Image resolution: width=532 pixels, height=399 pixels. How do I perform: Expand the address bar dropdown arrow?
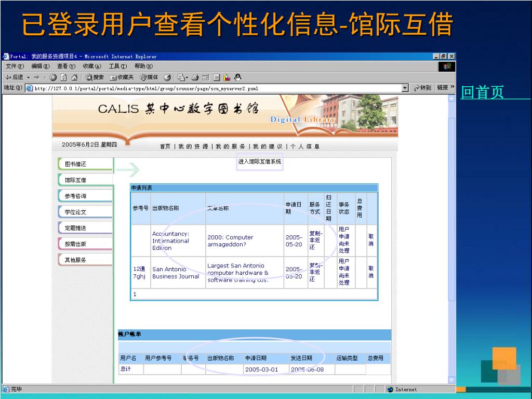(405, 88)
